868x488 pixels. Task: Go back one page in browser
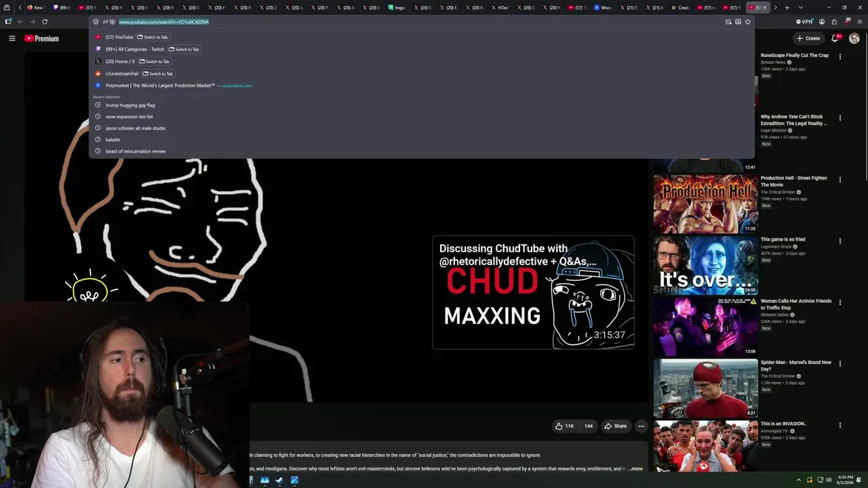20,22
